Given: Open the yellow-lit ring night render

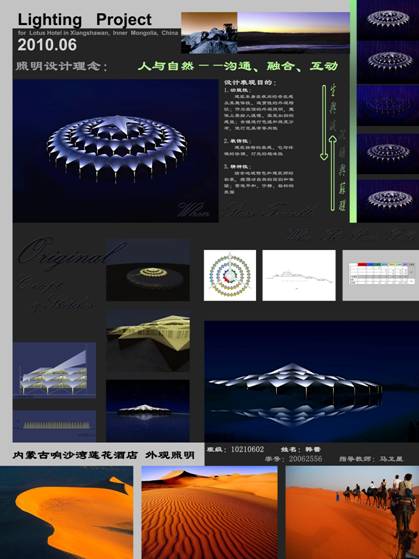Looking at the screenshot, I should [148, 271].
